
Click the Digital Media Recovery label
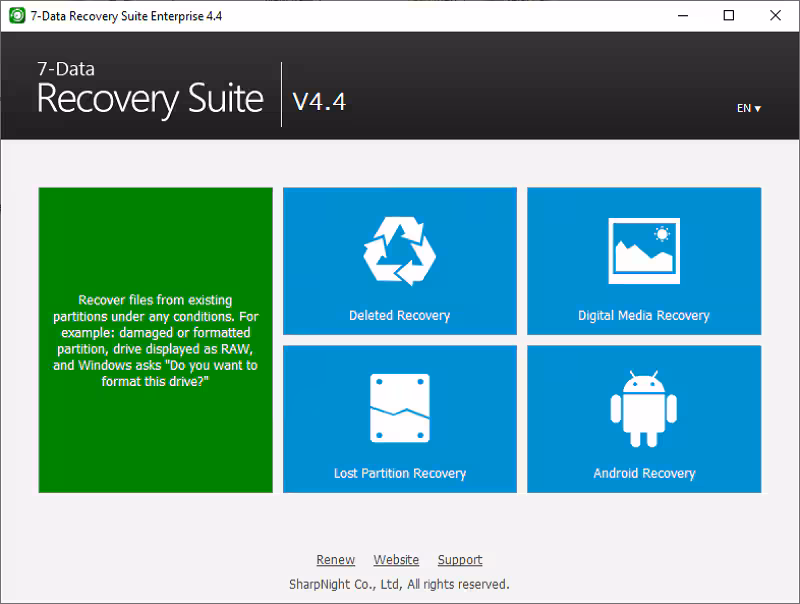tap(644, 315)
